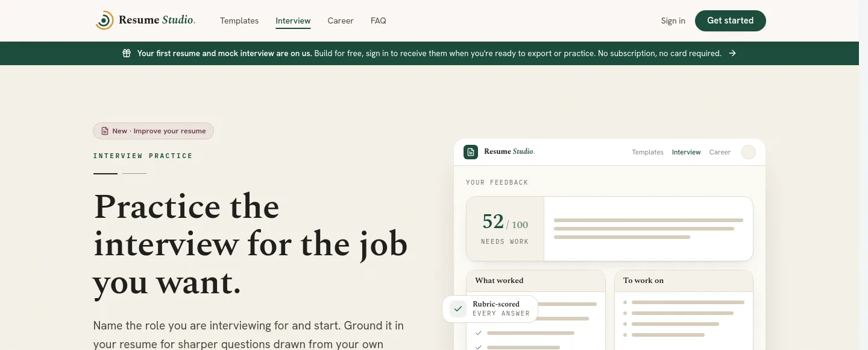This screenshot has height=350, width=868.
Task: Click the Practice the interview headline
Action: tap(251, 244)
